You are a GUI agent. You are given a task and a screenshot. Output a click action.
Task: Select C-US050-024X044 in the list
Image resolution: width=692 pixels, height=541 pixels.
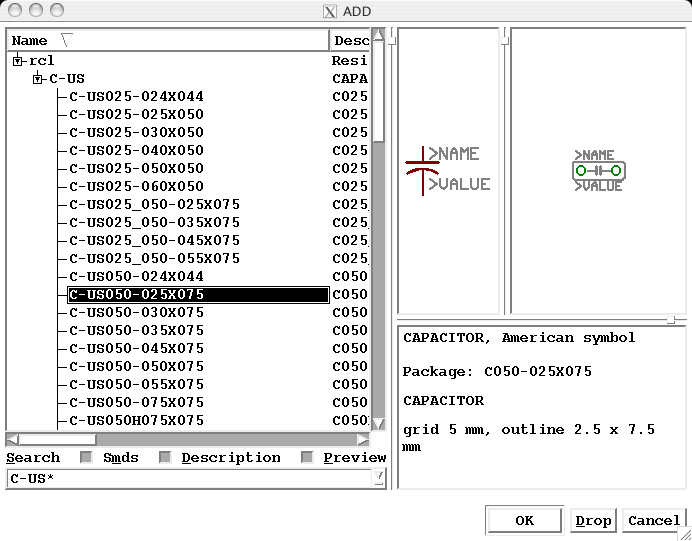pos(136,277)
